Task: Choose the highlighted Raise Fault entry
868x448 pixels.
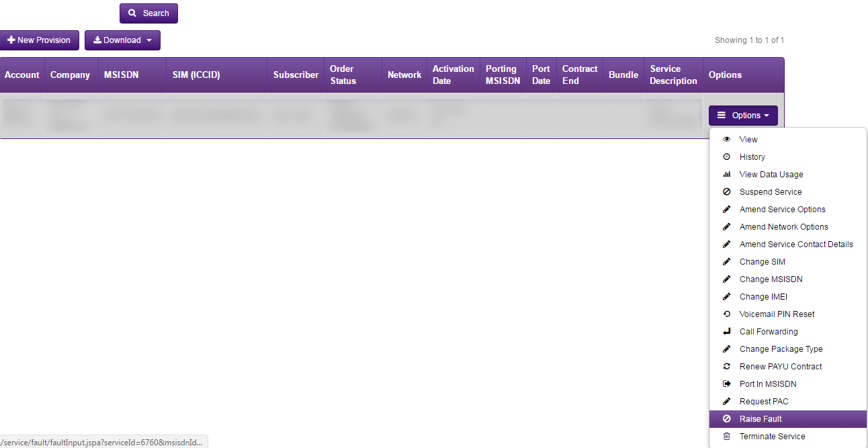Action: (x=787, y=419)
